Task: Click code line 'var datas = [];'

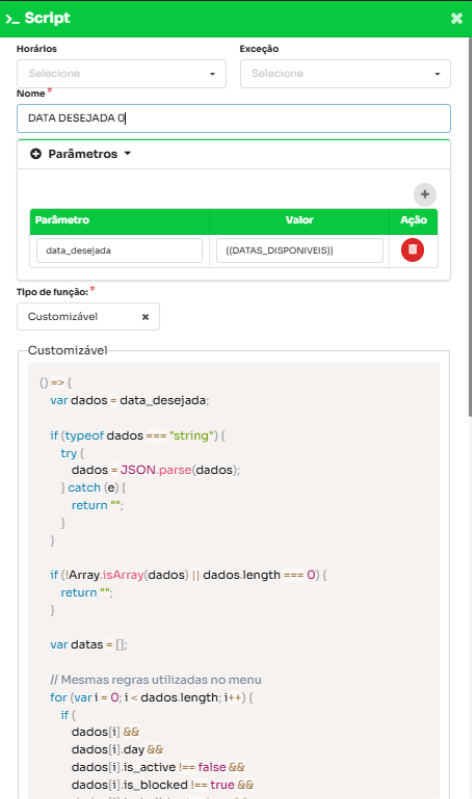Action: click(89, 645)
